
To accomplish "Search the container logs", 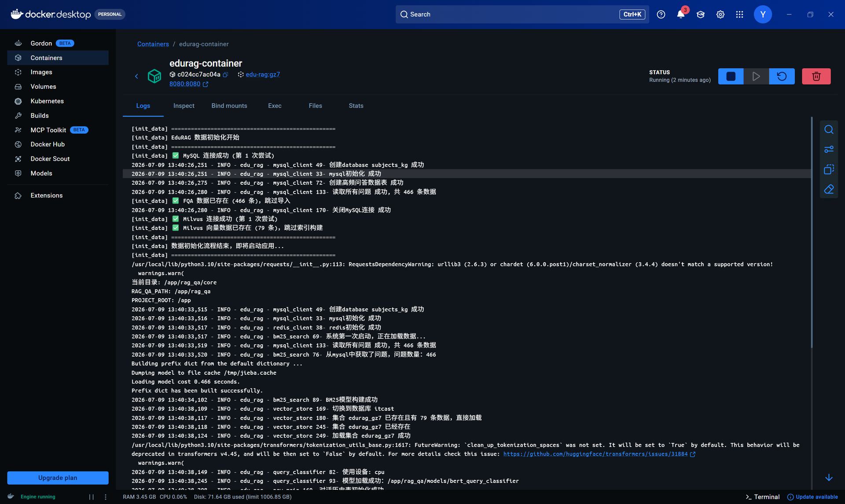I will coord(829,129).
